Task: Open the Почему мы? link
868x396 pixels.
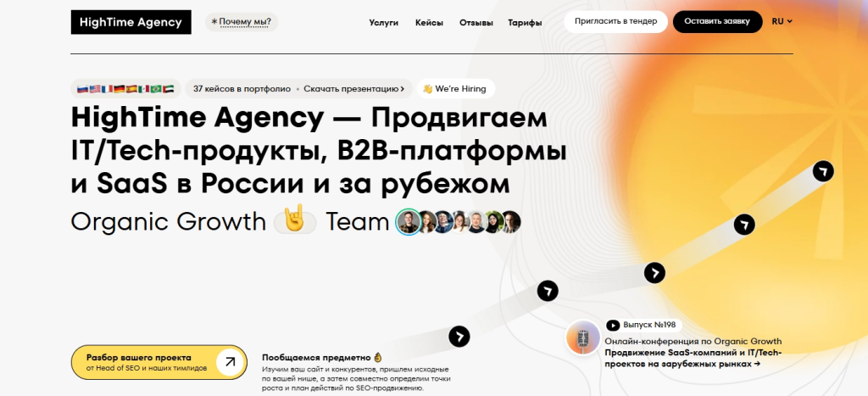Action: 242,22
